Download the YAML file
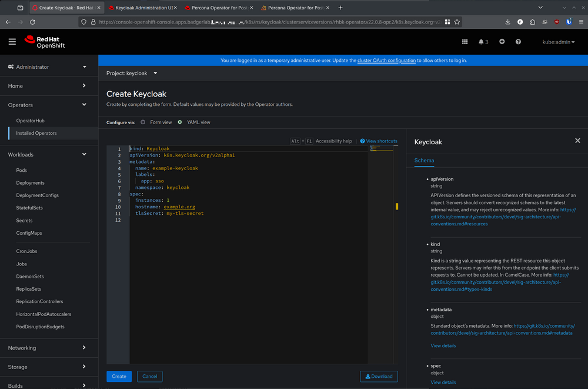 pos(379,376)
